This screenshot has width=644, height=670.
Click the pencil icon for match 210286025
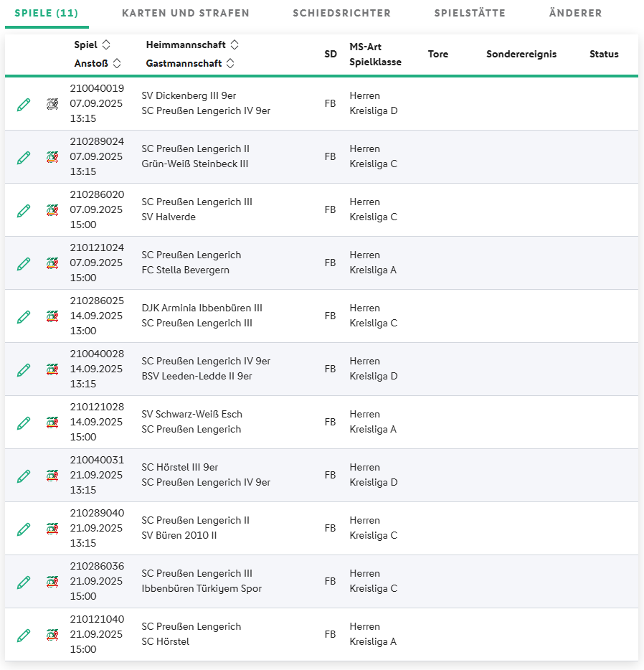24,317
